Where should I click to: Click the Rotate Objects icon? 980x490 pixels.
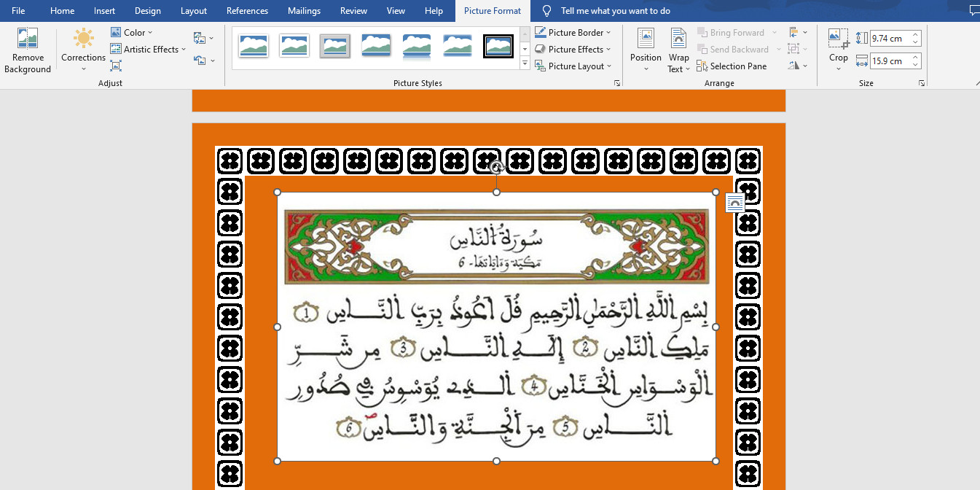point(793,66)
